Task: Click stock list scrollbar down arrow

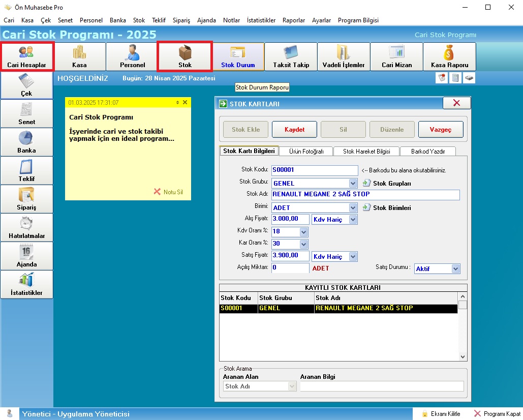Action: coord(463,356)
